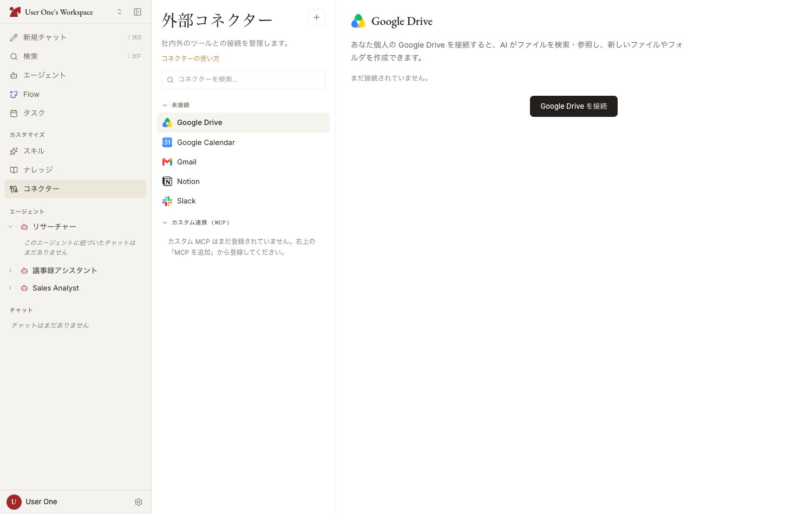812x514 pixels.
Task: Select Google Drive in the connector list
Action: pyautogui.click(x=243, y=122)
